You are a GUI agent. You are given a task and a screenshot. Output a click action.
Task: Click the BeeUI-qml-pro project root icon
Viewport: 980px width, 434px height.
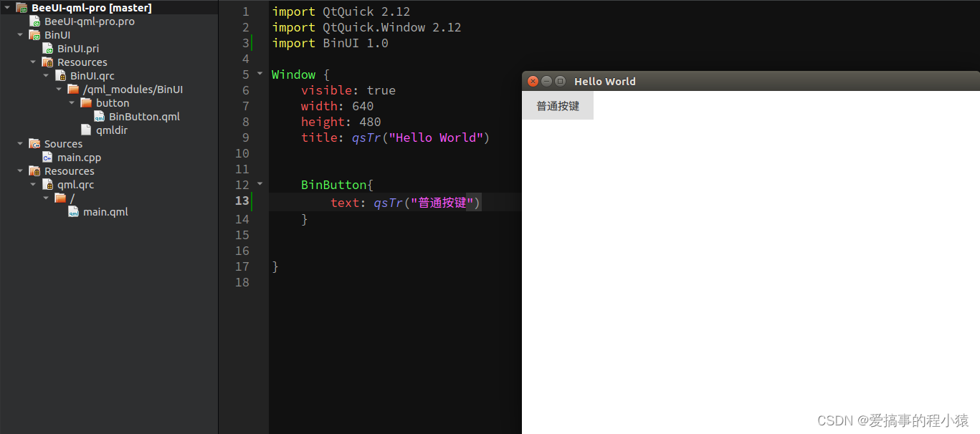pos(22,8)
